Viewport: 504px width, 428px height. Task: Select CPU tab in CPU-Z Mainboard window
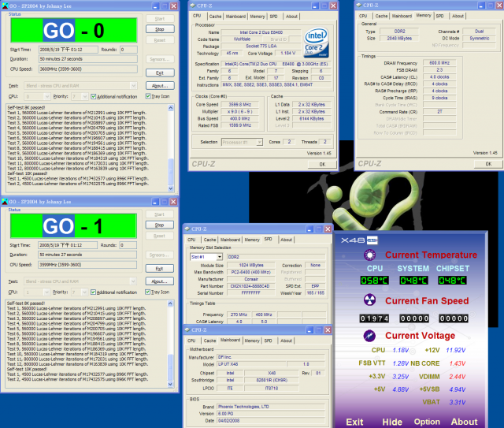coord(191,341)
